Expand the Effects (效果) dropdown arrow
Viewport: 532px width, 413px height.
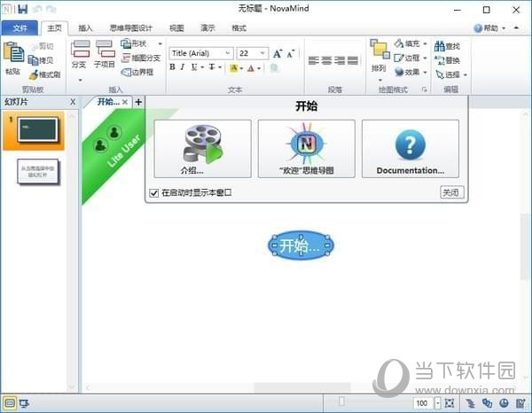pyautogui.click(x=425, y=72)
